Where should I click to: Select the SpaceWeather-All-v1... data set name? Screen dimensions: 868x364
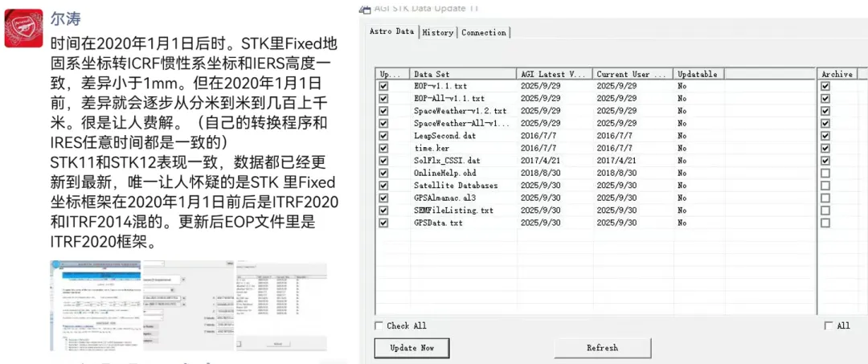(462, 124)
